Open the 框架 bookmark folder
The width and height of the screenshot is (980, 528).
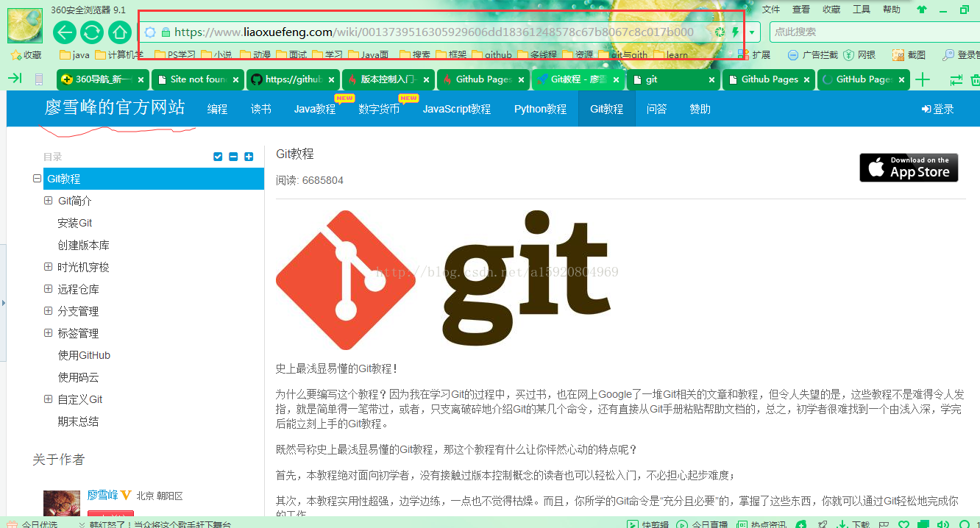[451, 54]
